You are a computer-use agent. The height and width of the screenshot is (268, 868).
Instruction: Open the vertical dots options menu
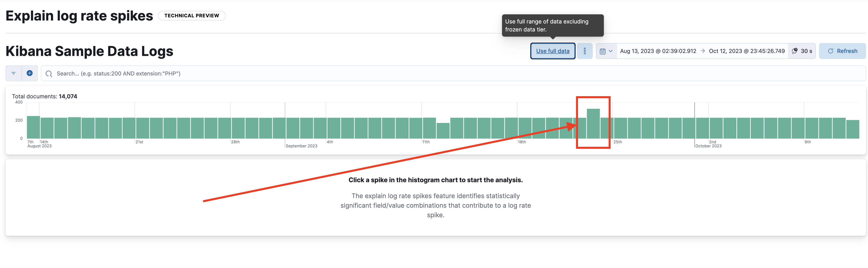[585, 51]
